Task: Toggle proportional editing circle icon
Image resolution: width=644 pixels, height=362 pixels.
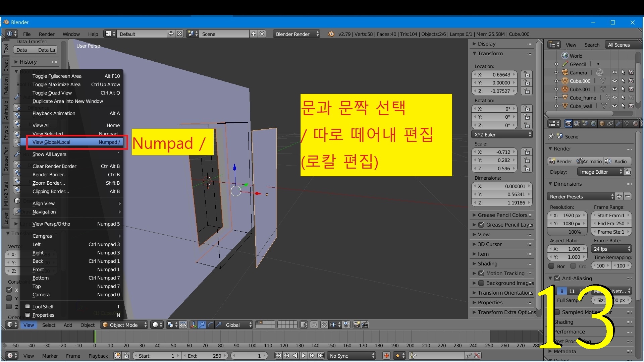Action: click(x=314, y=325)
